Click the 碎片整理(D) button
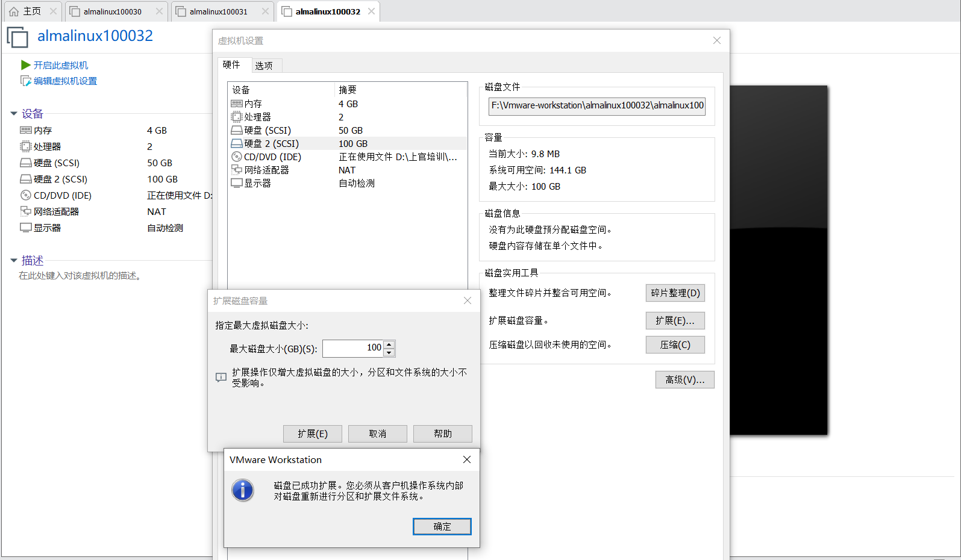The height and width of the screenshot is (560, 961). (675, 293)
